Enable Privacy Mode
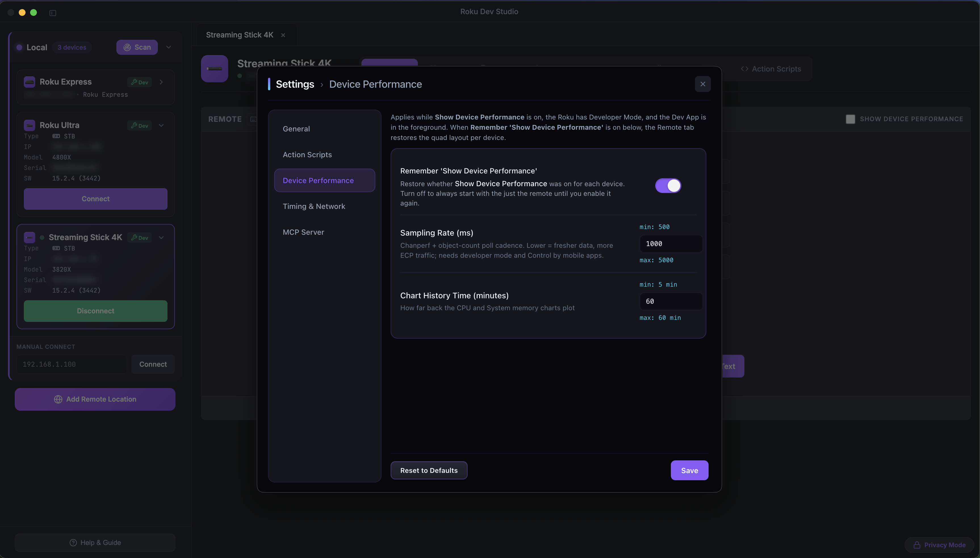Image resolution: width=980 pixels, height=558 pixels. pyautogui.click(x=939, y=545)
